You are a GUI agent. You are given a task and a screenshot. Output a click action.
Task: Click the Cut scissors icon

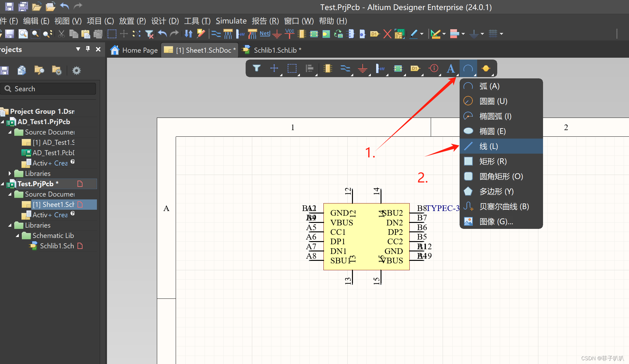pos(61,34)
